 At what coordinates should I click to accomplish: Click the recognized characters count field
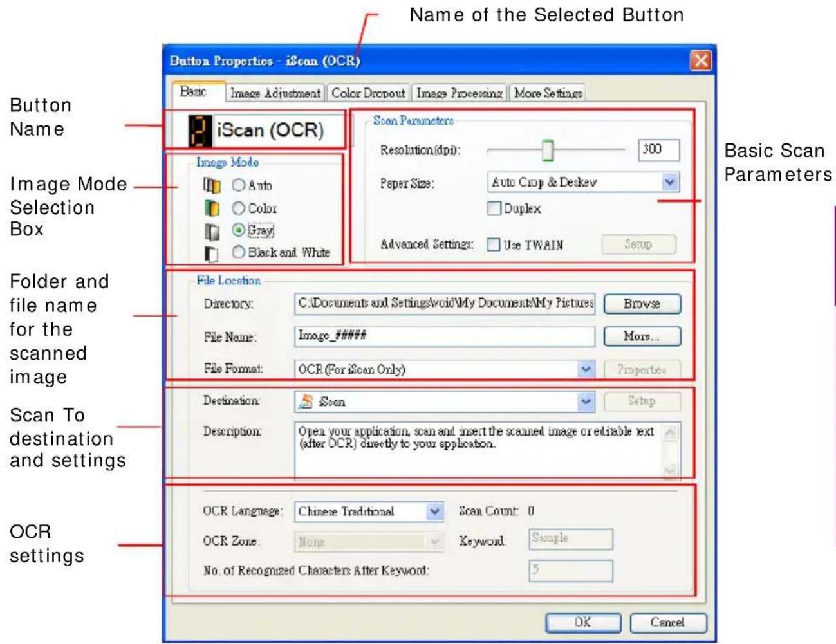coord(571,570)
